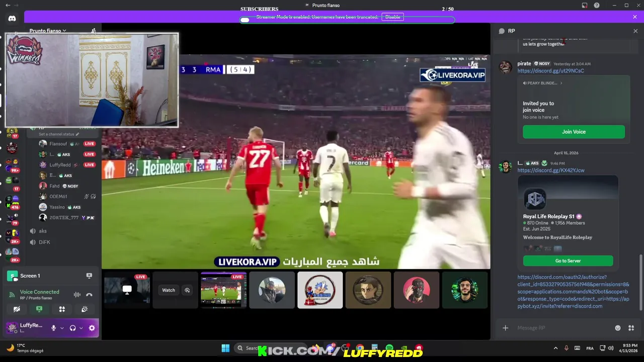Open the weather widget showing 17°C
This screenshot has width=644, height=362.
(24, 348)
